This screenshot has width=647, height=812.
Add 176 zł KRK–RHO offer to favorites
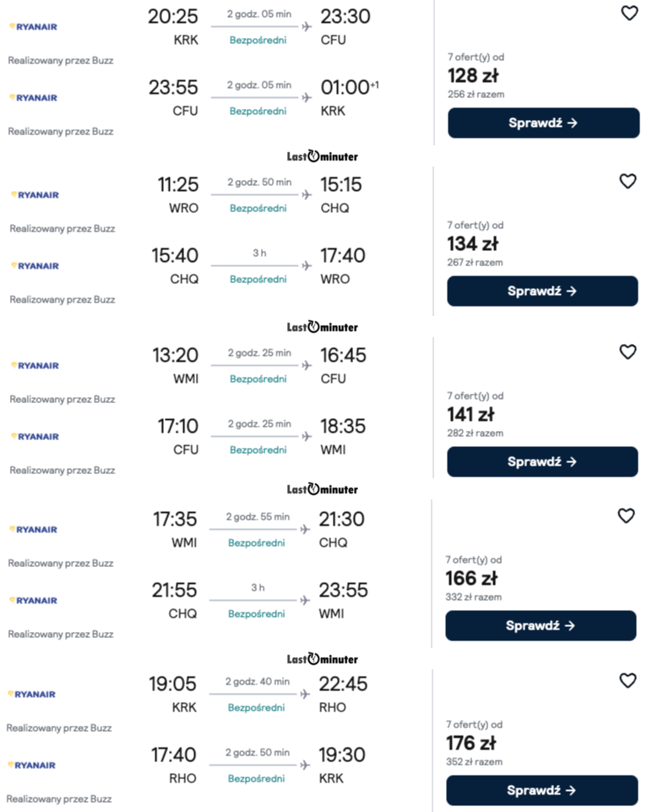(x=626, y=681)
